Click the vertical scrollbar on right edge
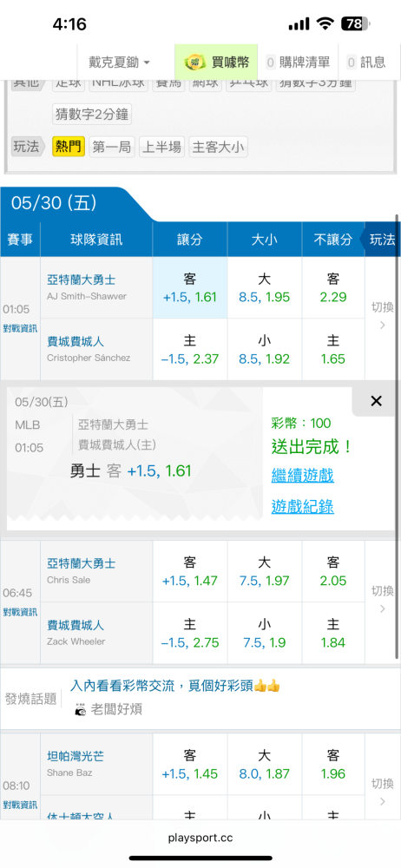 (397, 443)
